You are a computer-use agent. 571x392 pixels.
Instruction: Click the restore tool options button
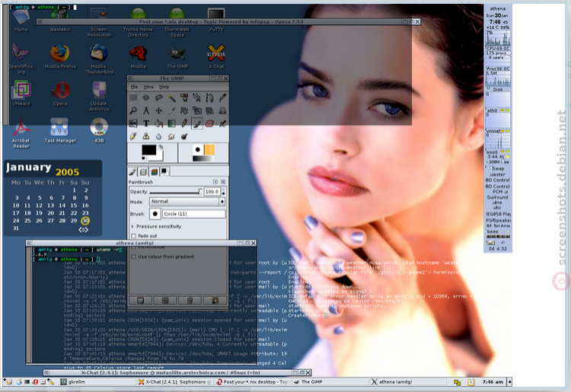tap(165, 301)
